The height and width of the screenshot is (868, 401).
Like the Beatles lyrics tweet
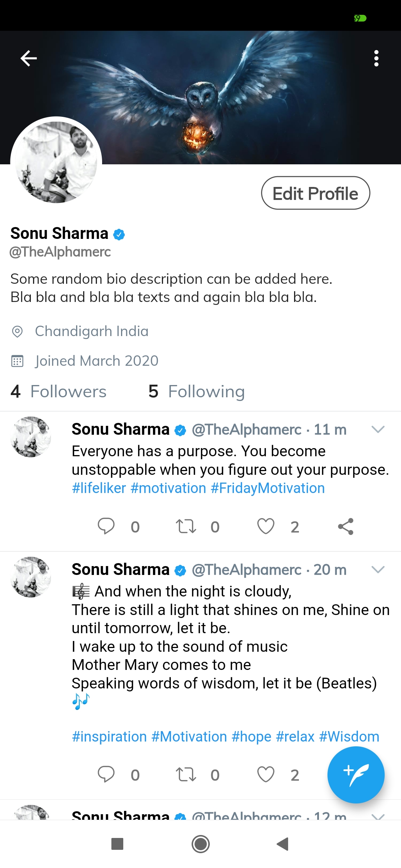point(266,775)
